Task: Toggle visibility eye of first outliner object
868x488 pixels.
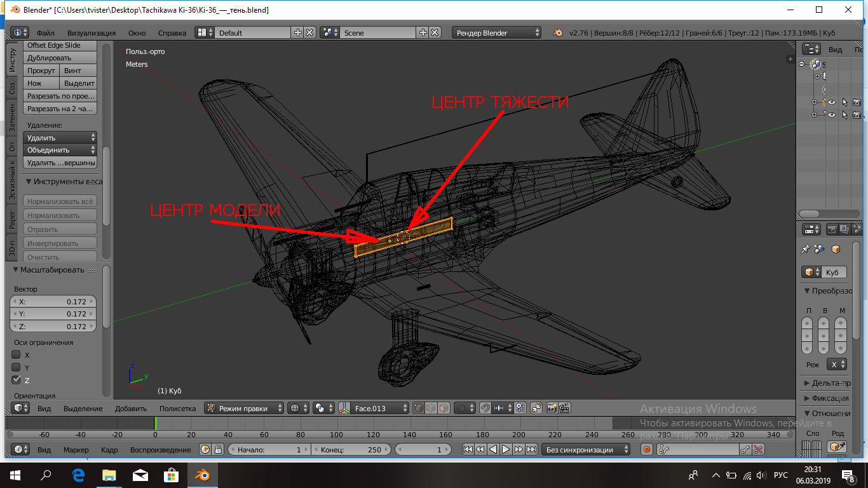Action: click(x=831, y=102)
